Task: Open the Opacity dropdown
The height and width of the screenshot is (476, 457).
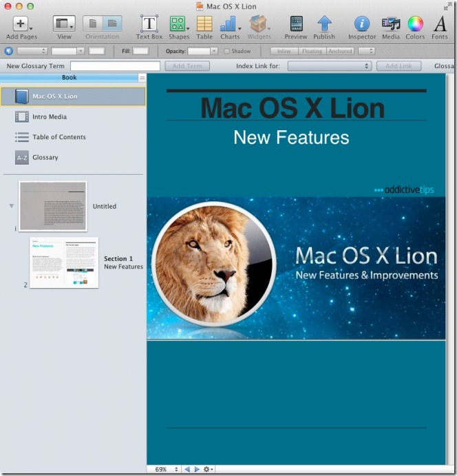Action: coord(214,51)
